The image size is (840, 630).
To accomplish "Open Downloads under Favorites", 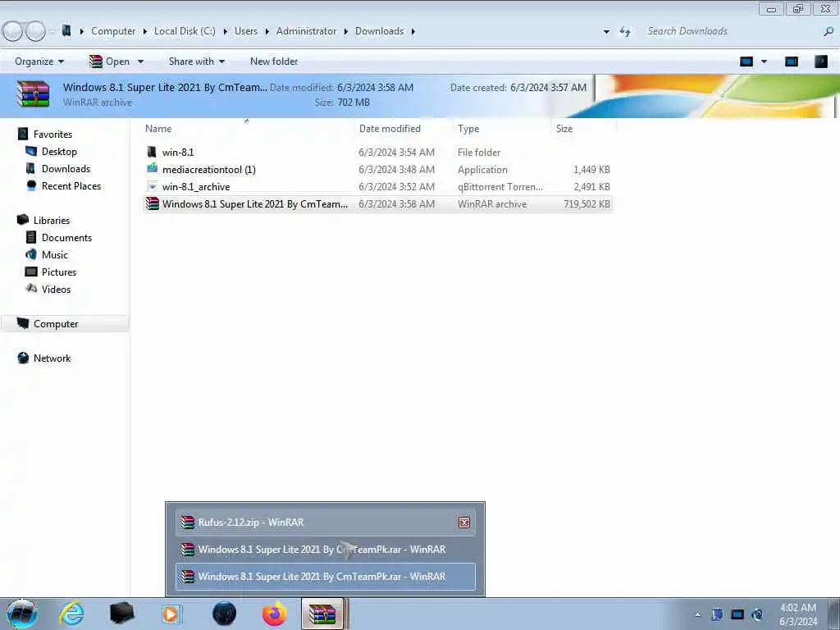I will pos(66,169).
